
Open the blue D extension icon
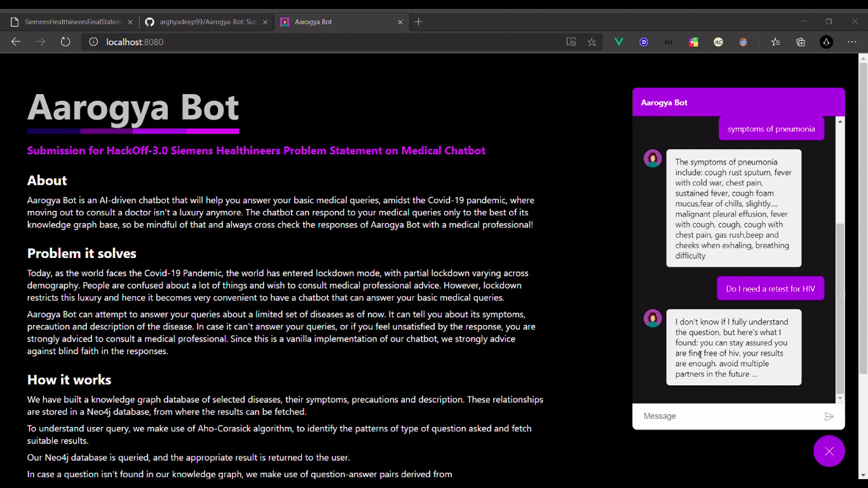644,42
